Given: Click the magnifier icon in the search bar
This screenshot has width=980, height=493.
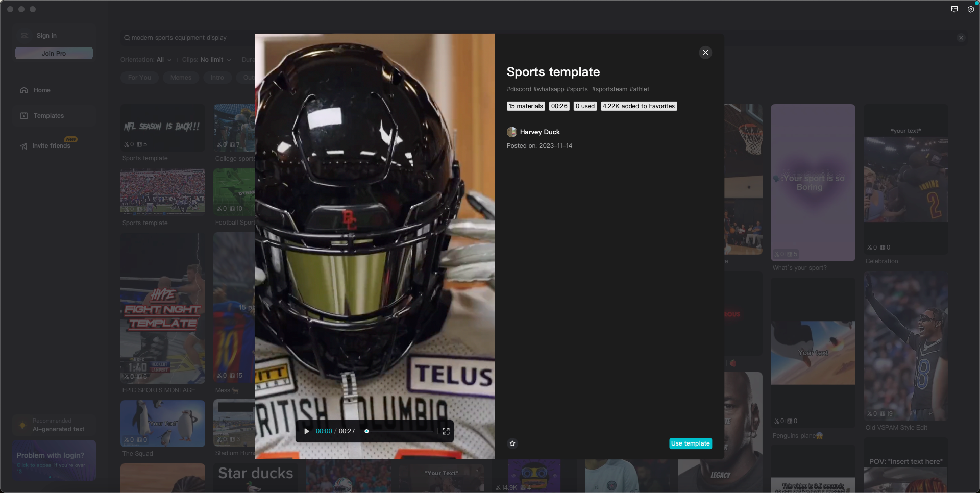Looking at the screenshot, I should click(127, 37).
